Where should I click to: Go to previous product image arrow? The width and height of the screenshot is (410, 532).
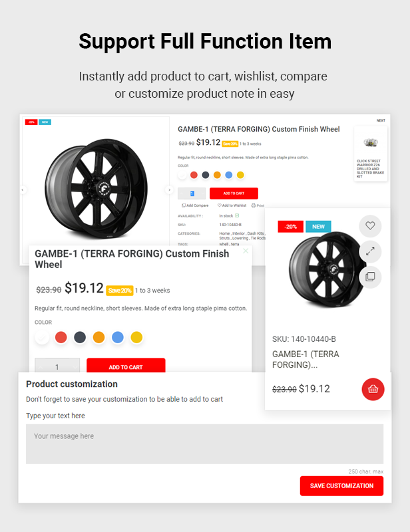23,190
